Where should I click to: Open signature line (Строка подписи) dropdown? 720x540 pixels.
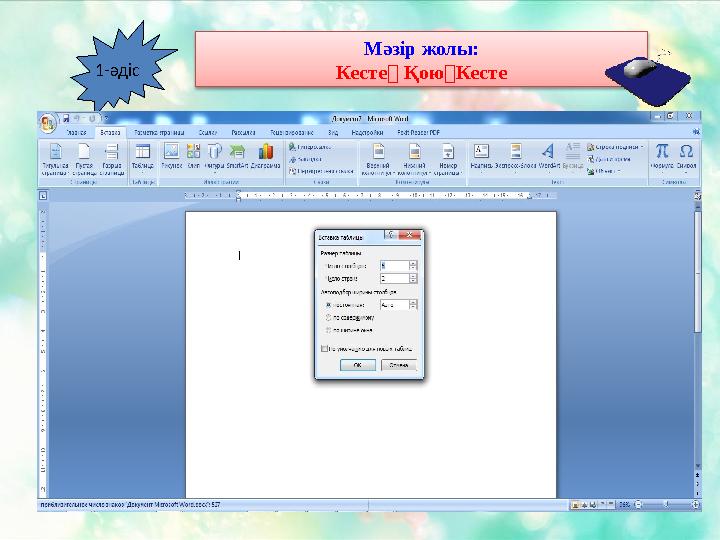click(x=615, y=147)
